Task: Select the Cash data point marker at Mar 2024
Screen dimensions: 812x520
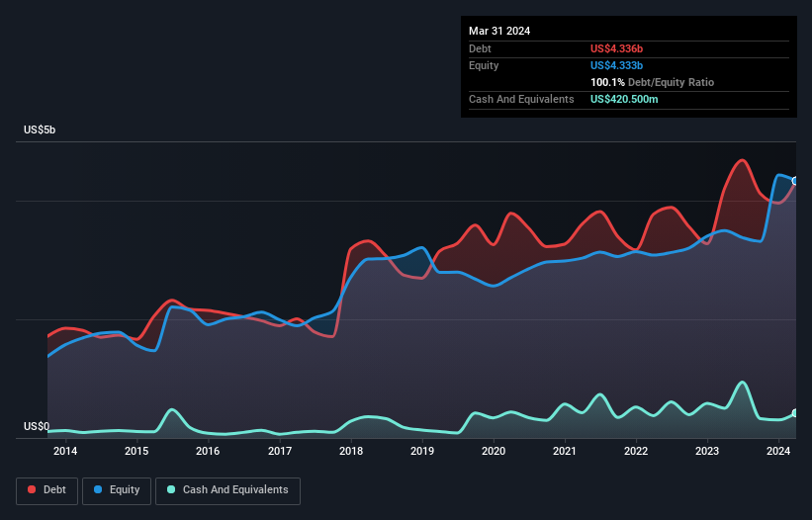Action: pyautogui.click(x=795, y=413)
